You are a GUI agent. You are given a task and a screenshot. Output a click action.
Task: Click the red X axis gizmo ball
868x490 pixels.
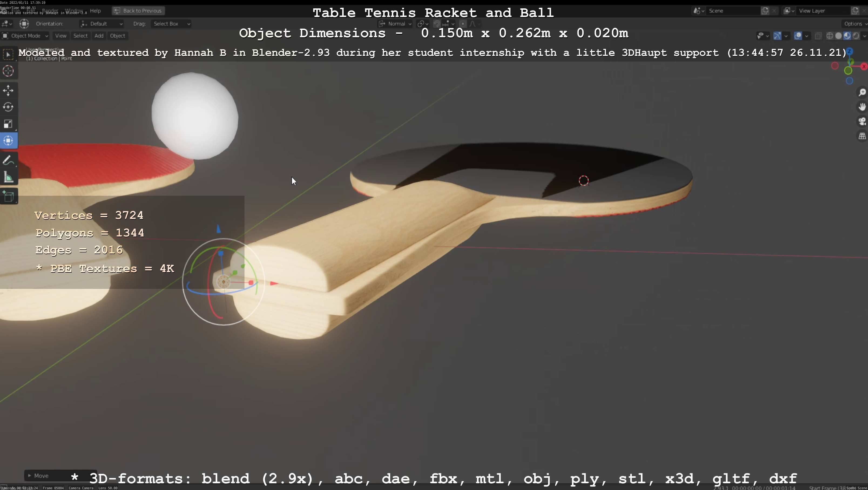[x=864, y=67]
